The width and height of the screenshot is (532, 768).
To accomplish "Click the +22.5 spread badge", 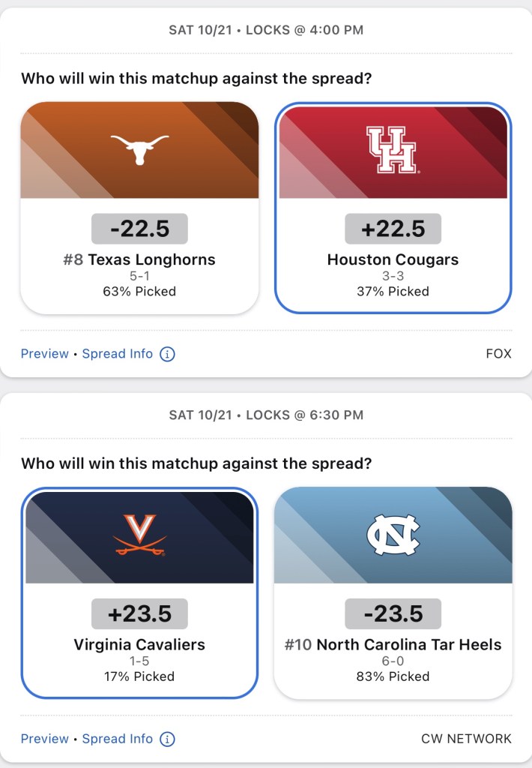I will (393, 229).
